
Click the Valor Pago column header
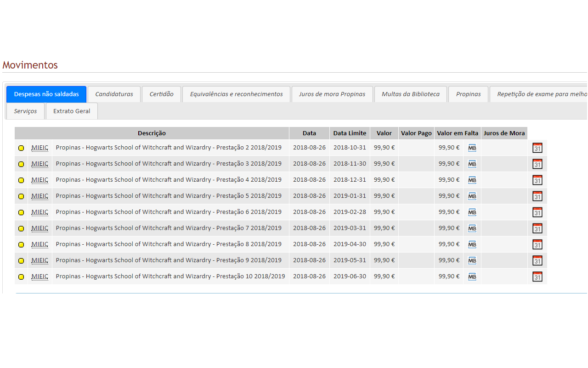coord(416,133)
